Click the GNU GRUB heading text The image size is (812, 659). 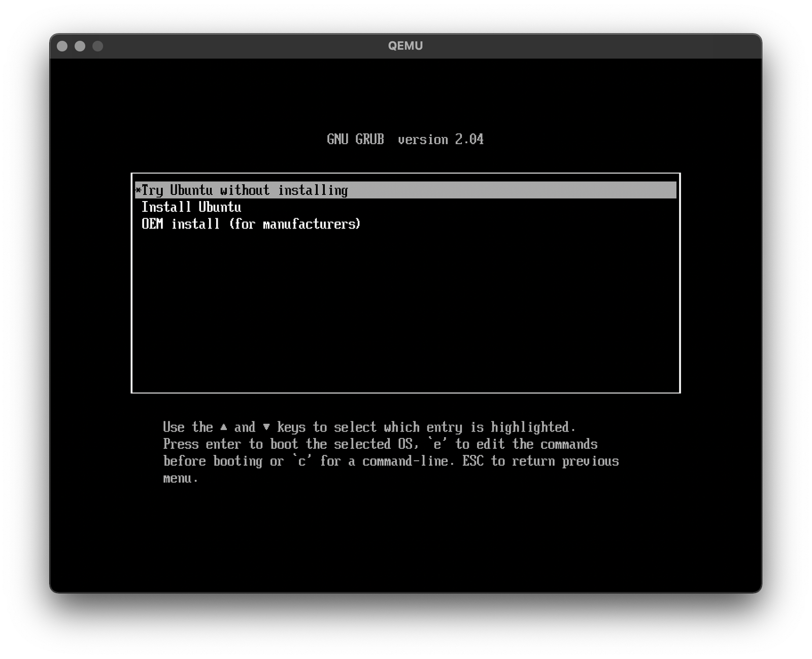coord(355,139)
